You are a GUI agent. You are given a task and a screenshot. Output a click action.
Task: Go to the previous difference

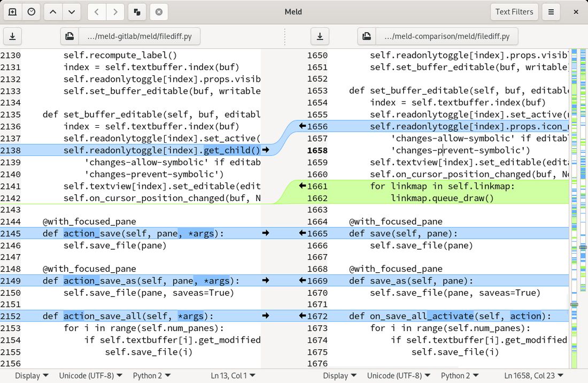click(52, 11)
